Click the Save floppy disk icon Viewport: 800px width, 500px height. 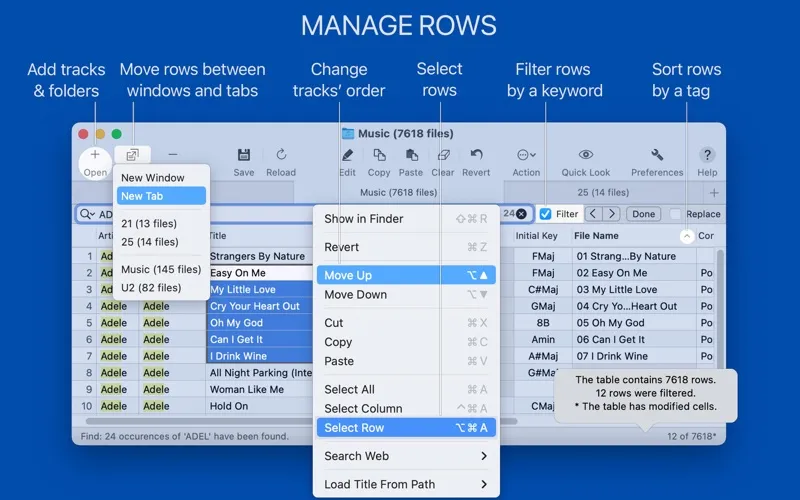[244, 155]
